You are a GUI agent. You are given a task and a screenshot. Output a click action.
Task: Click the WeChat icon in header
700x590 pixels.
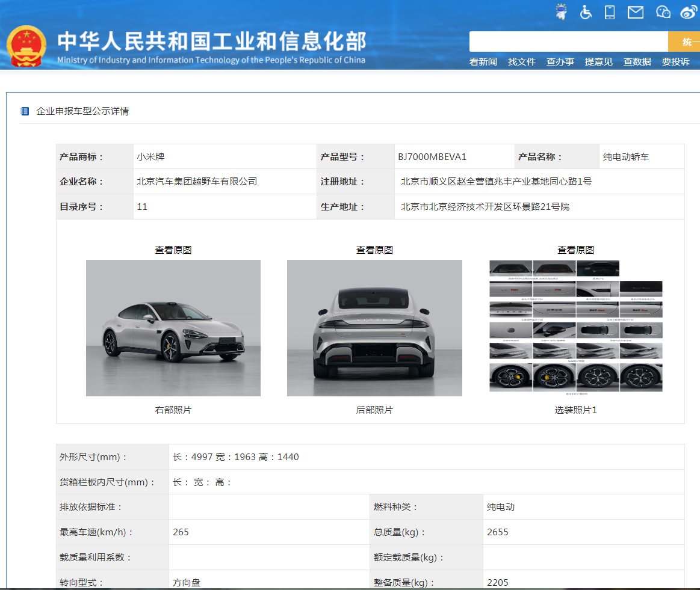point(663,12)
